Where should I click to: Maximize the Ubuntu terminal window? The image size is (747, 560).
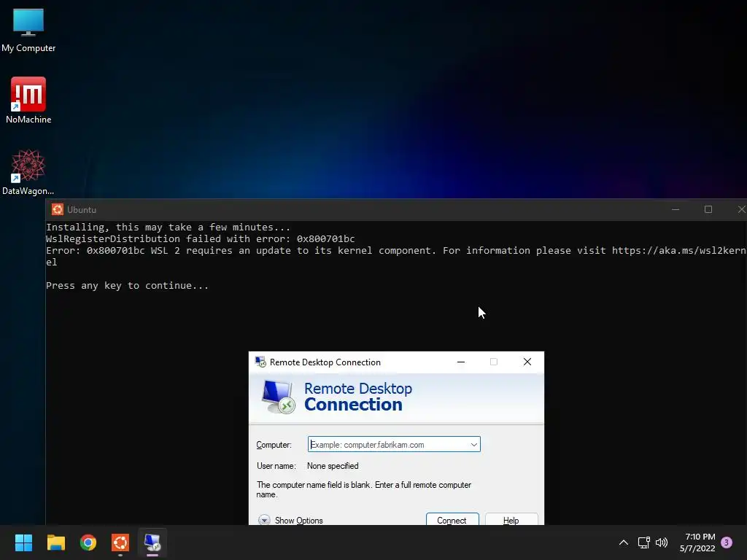pyautogui.click(x=708, y=209)
